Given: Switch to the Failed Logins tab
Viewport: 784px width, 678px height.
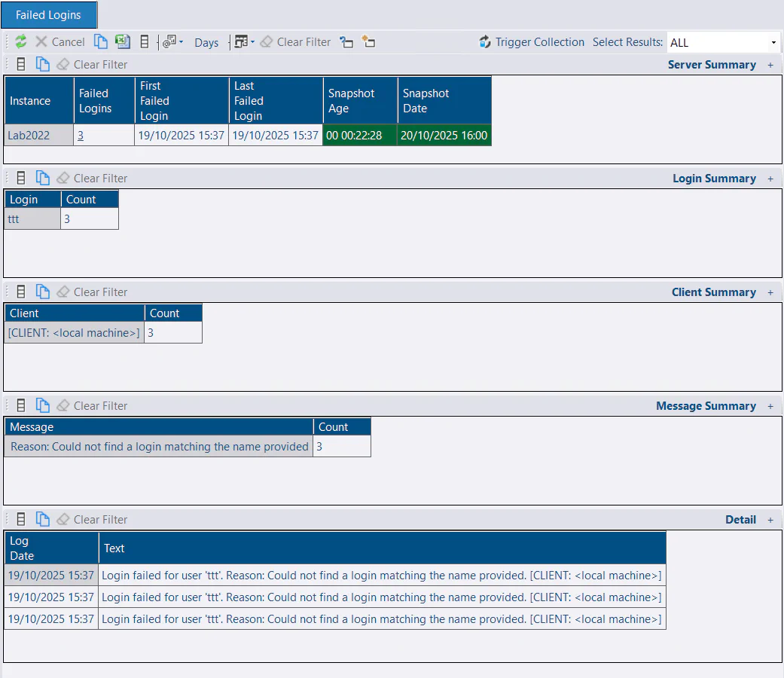Looking at the screenshot, I should pyautogui.click(x=48, y=14).
